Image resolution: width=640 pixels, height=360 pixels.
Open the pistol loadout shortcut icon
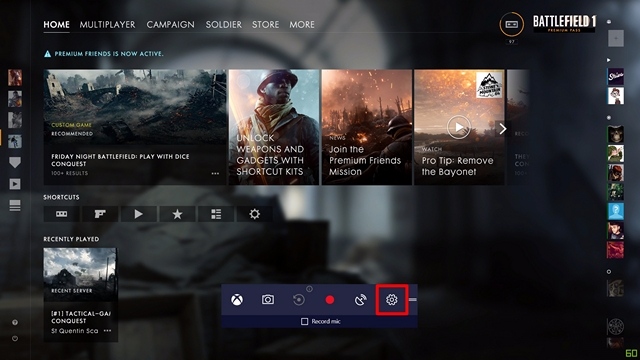pos(100,214)
